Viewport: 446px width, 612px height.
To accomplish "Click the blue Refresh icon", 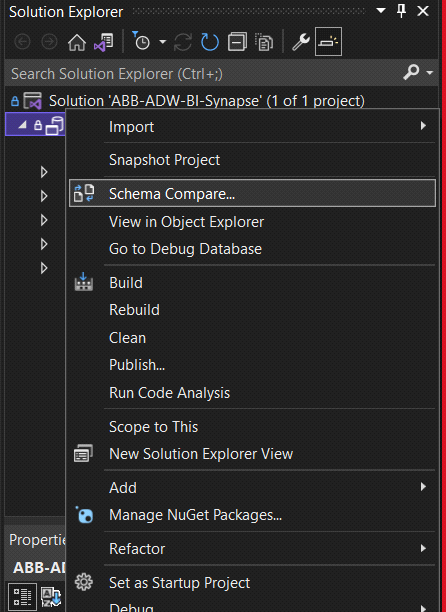I will pos(210,42).
